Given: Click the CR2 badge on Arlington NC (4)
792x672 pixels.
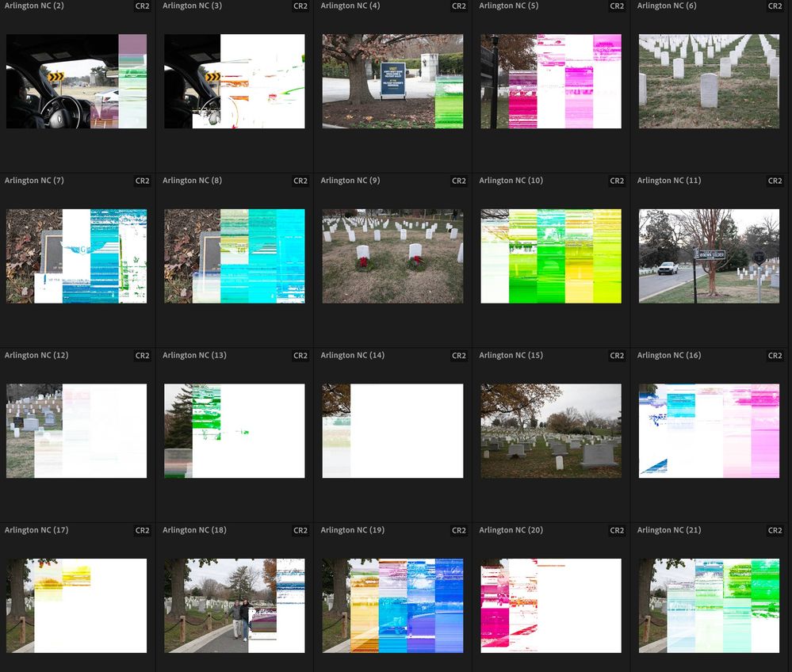Looking at the screenshot, I should coord(458,6).
